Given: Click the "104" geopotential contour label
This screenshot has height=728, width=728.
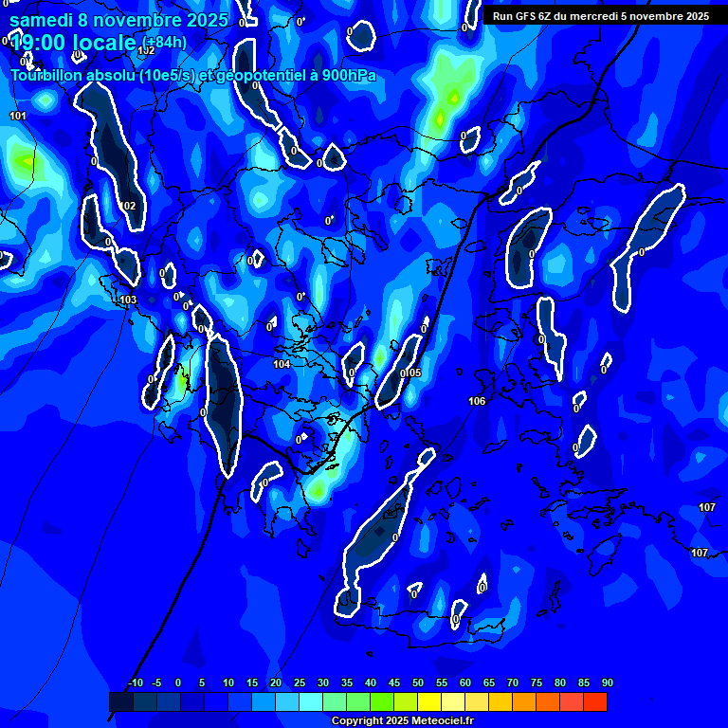Looking at the screenshot, I should [x=282, y=365].
